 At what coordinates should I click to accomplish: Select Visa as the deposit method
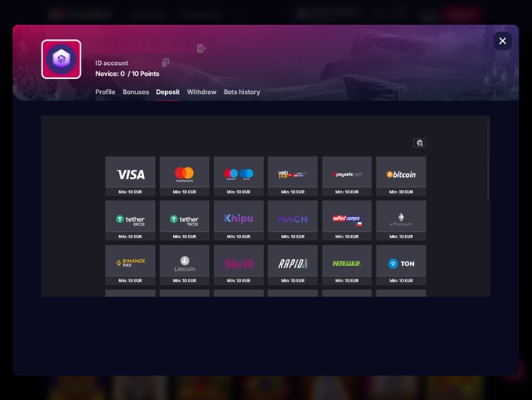[130, 175]
